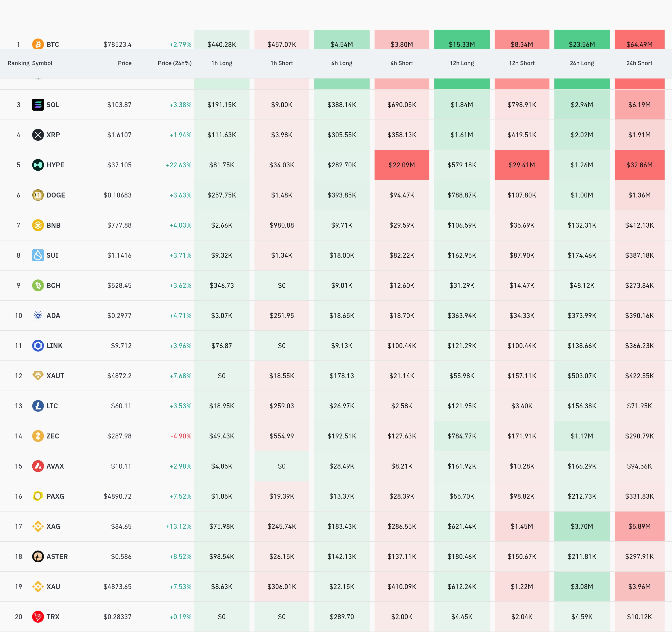The width and height of the screenshot is (672, 632).
Task: Sort table by 1h Long header
Action: (x=222, y=63)
